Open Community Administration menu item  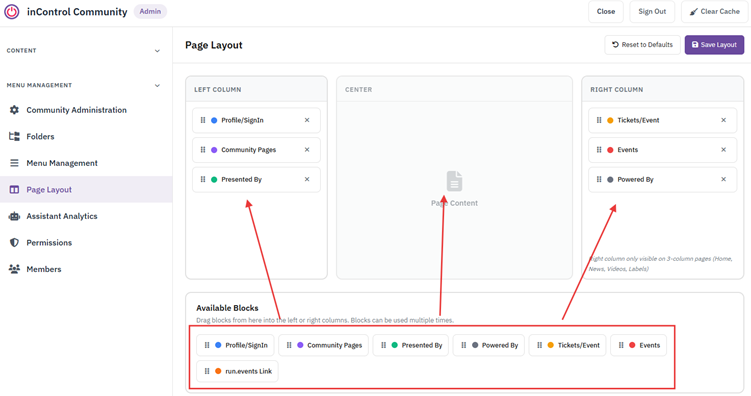point(86,110)
